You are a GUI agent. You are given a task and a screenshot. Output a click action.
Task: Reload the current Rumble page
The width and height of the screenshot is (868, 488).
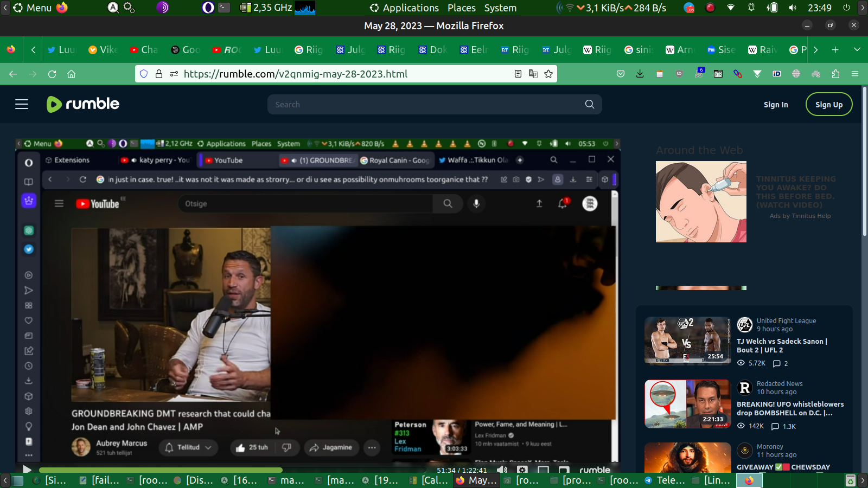52,74
